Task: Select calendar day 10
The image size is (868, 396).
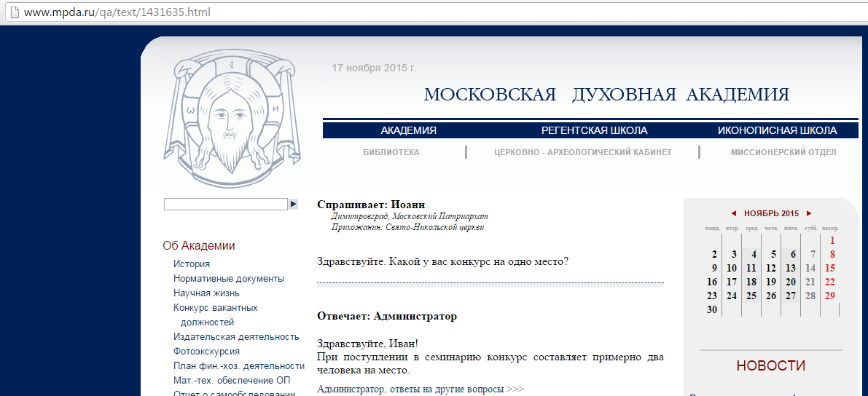Action: coord(732,268)
